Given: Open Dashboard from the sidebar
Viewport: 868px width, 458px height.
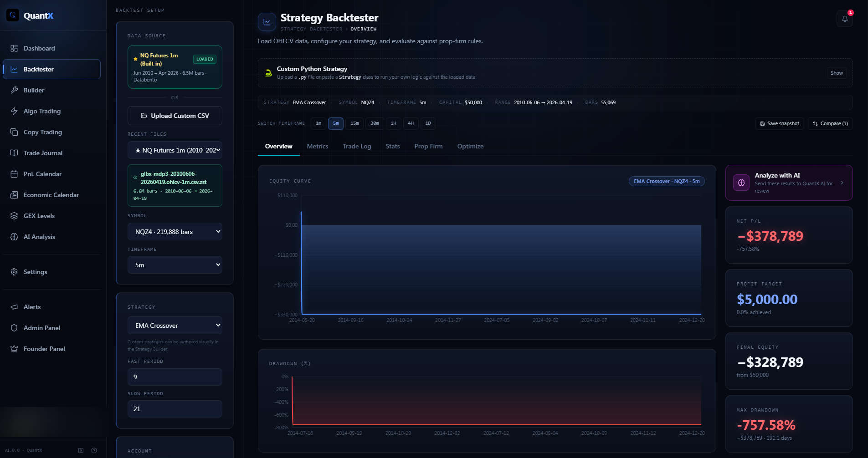Looking at the screenshot, I should (51, 48).
